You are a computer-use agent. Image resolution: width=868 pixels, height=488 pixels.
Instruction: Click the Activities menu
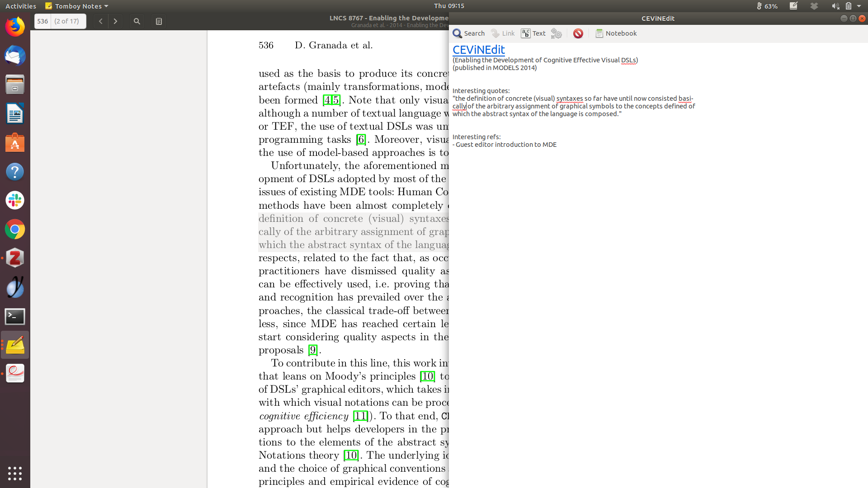(x=21, y=6)
